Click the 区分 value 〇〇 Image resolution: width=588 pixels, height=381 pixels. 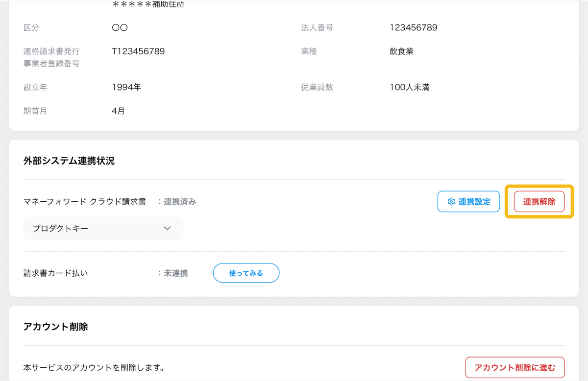120,28
